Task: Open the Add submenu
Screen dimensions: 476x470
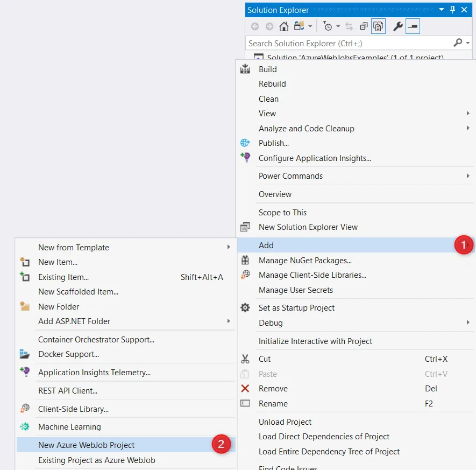Action: [x=356, y=245]
